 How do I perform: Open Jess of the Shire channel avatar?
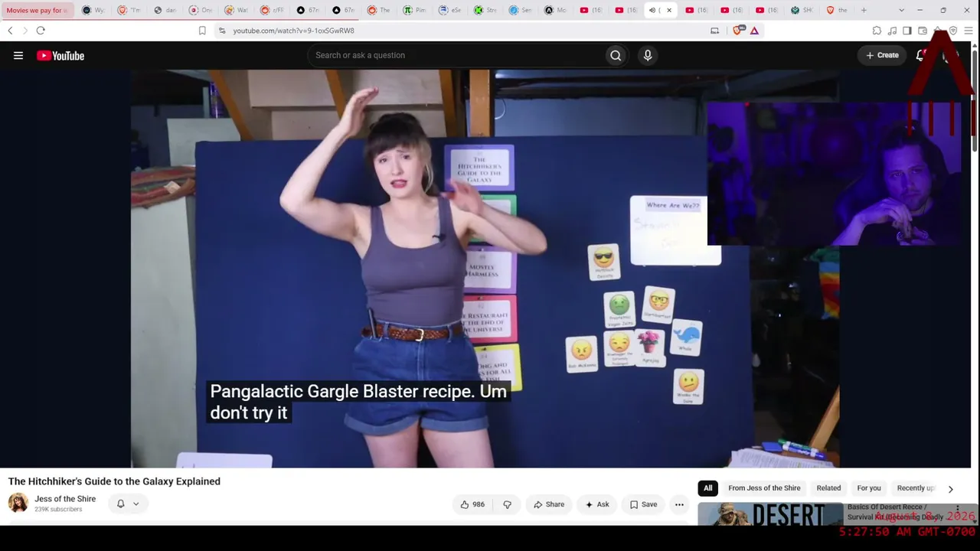[18, 503]
